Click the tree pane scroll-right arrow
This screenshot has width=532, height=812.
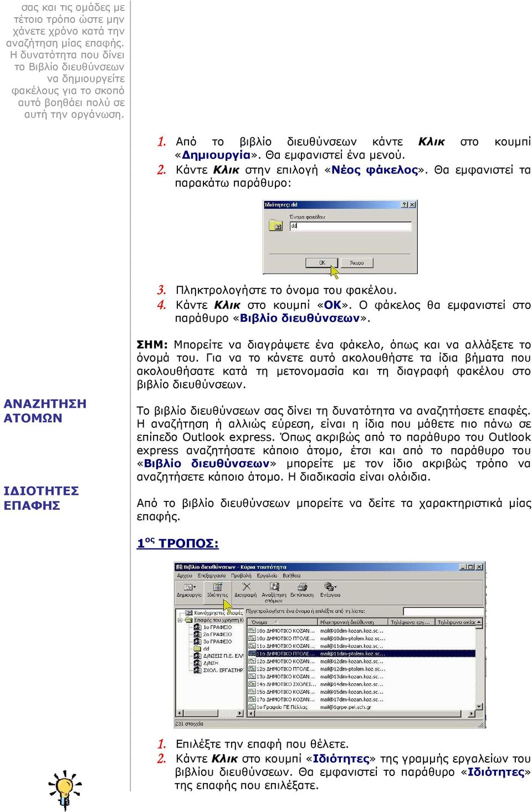pyautogui.click(x=240, y=714)
